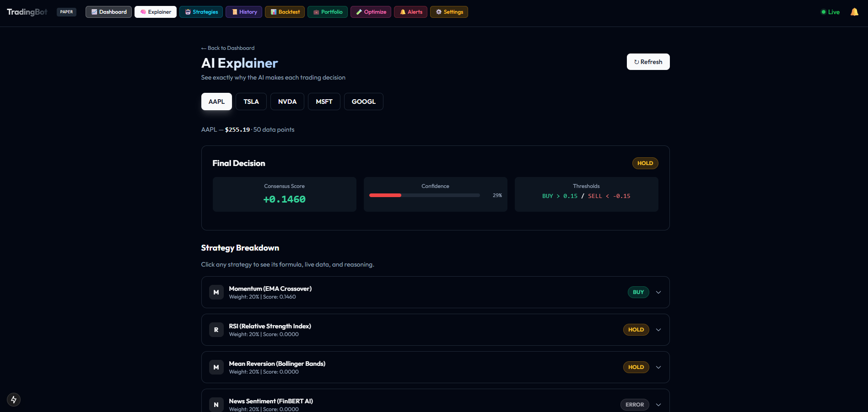Image resolution: width=868 pixels, height=412 pixels.
Task: Click Back to Dashboard link
Action: pyautogui.click(x=227, y=48)
